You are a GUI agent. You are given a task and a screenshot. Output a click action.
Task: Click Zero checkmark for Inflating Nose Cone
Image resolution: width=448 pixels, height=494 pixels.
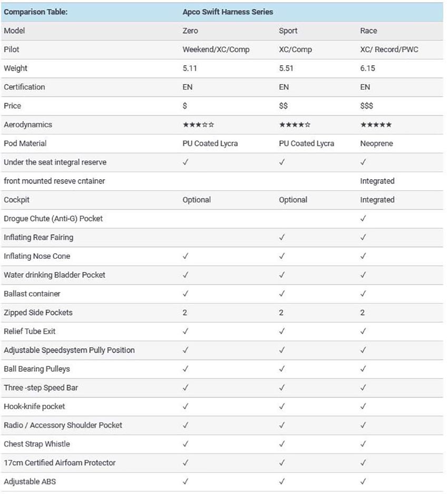tap(186, 256)
